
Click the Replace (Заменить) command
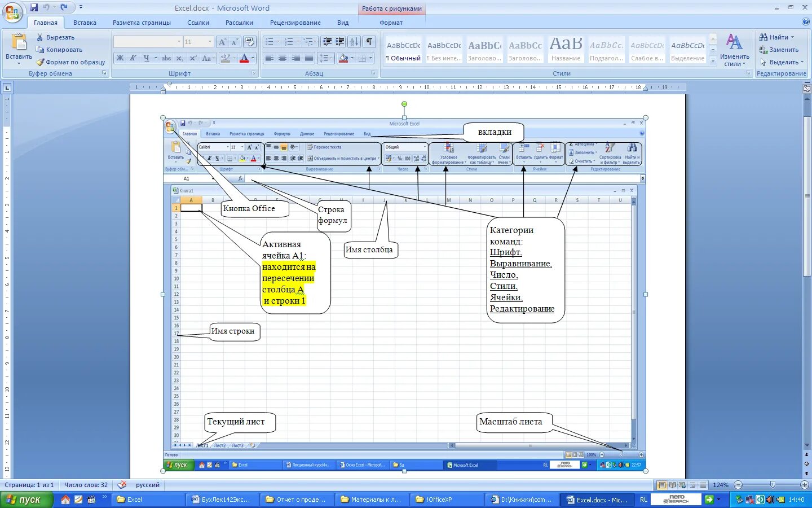coord(779,50)
